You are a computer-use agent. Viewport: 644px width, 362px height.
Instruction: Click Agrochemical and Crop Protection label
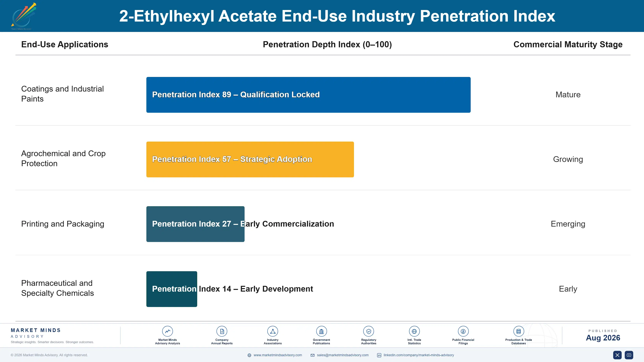(x=63, y=158)
